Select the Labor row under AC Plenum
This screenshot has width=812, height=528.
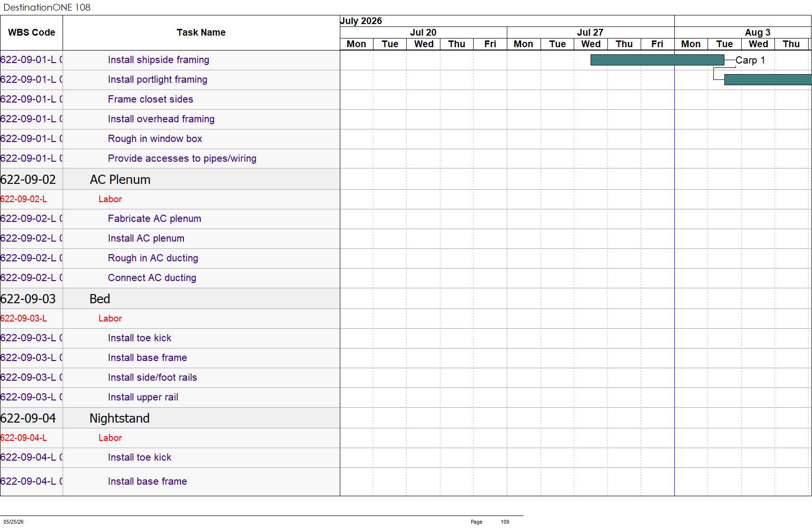110,199
